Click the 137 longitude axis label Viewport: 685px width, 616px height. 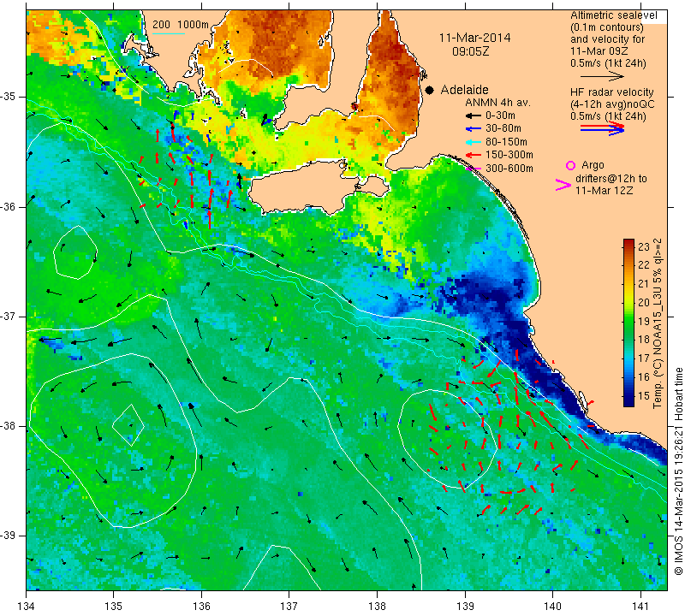289,607
